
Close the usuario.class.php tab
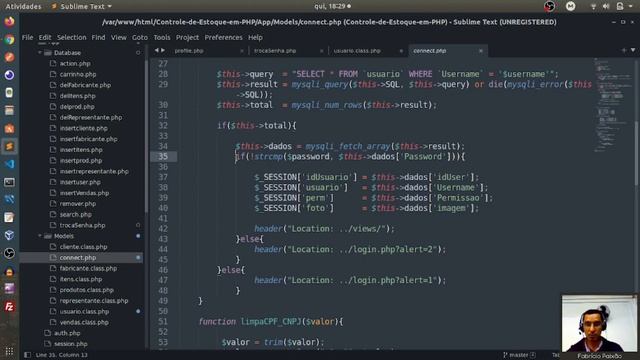tap(401, 51)
